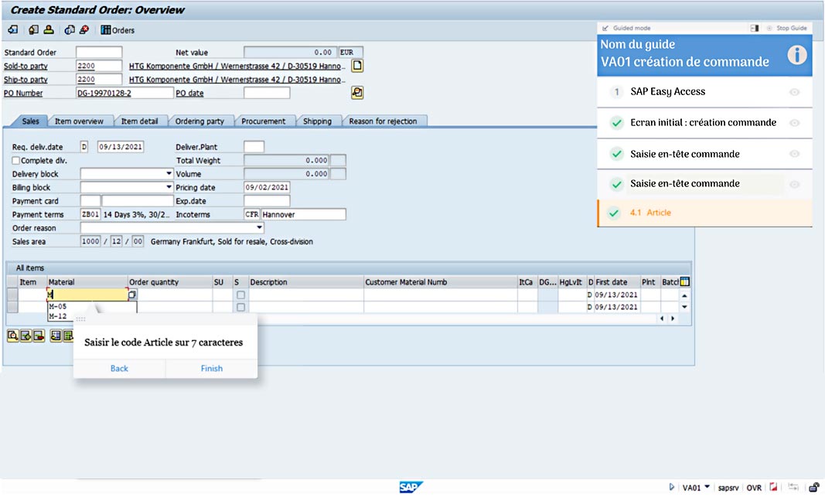Toggle eye icon for Ecran initial step
This screenshot has width=825, height=504.
coord(795,123)
